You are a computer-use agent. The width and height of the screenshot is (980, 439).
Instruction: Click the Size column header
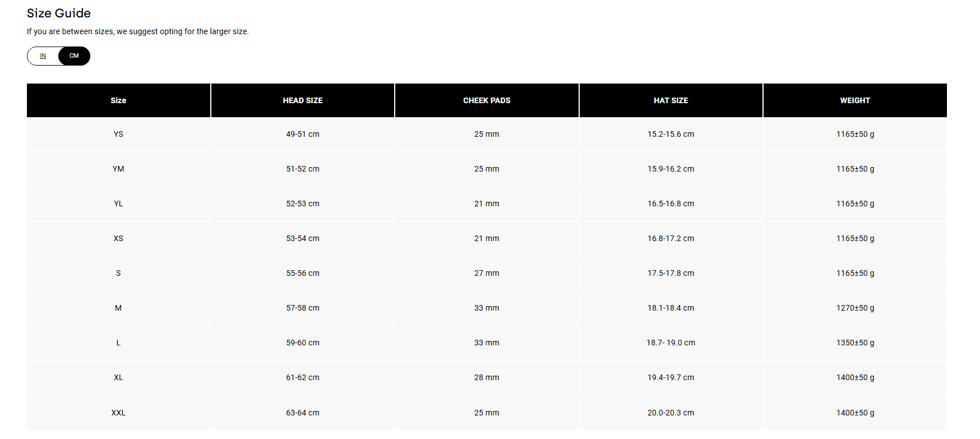click(118, 100)
